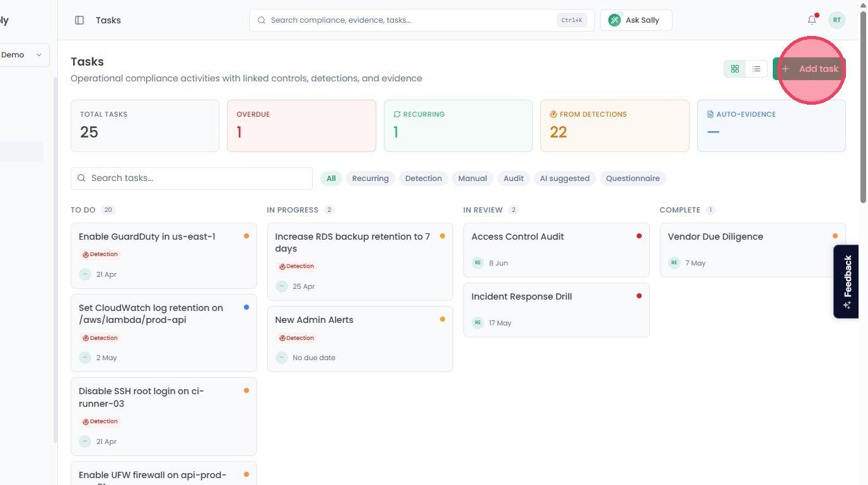Open the Vendor Due Diligence task
Viewport: 868px width, 485px height.
coord(753,250)
